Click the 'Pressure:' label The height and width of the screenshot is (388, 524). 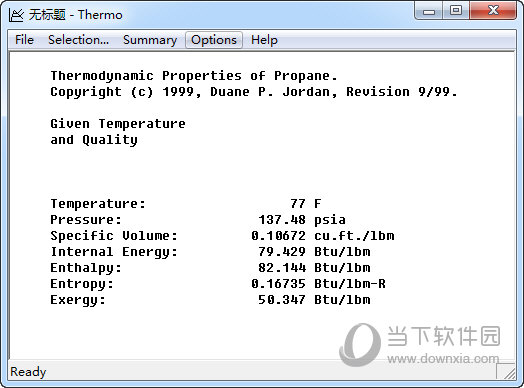tap(86, 220)
